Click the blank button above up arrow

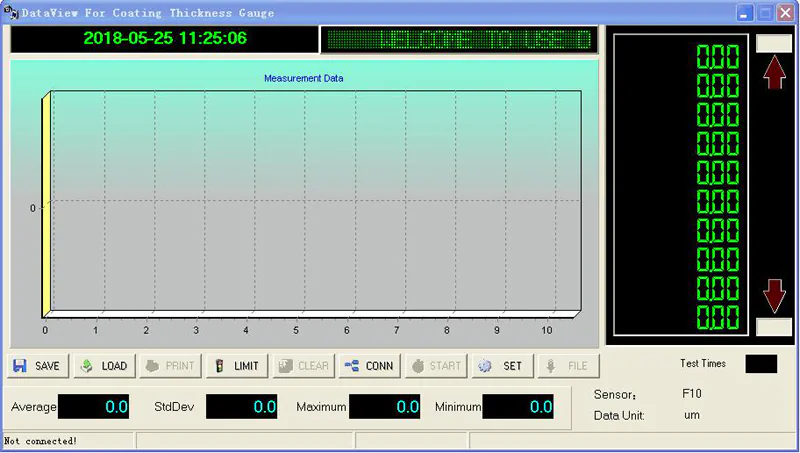[773, 43]
